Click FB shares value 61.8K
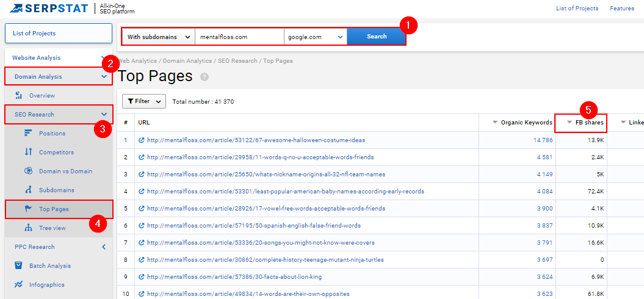 597,294
